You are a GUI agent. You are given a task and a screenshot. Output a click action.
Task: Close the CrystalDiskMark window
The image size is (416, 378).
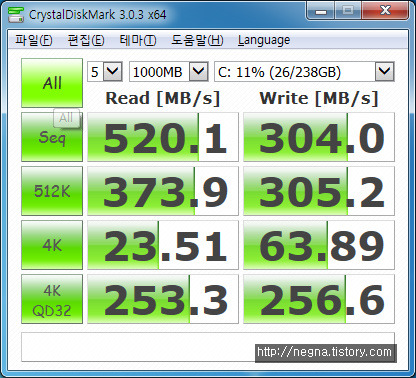[385, 11]
